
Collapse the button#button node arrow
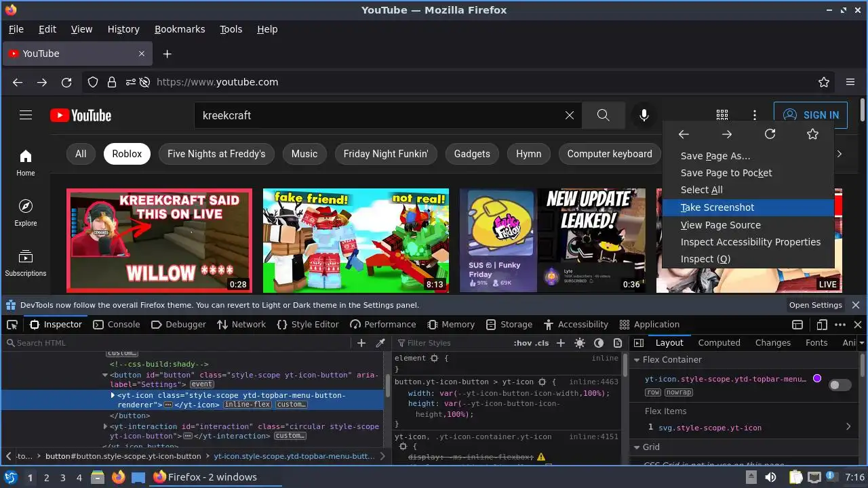coord(105,375)
